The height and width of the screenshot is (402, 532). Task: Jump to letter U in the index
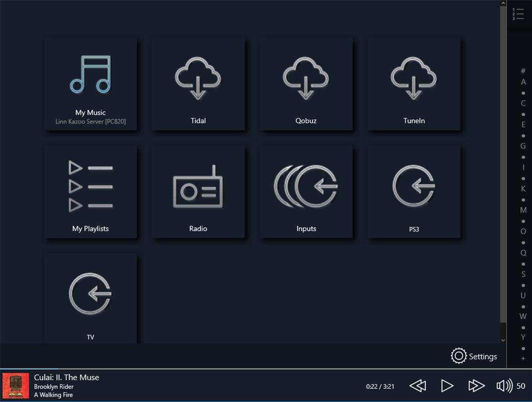pos(523,295)
